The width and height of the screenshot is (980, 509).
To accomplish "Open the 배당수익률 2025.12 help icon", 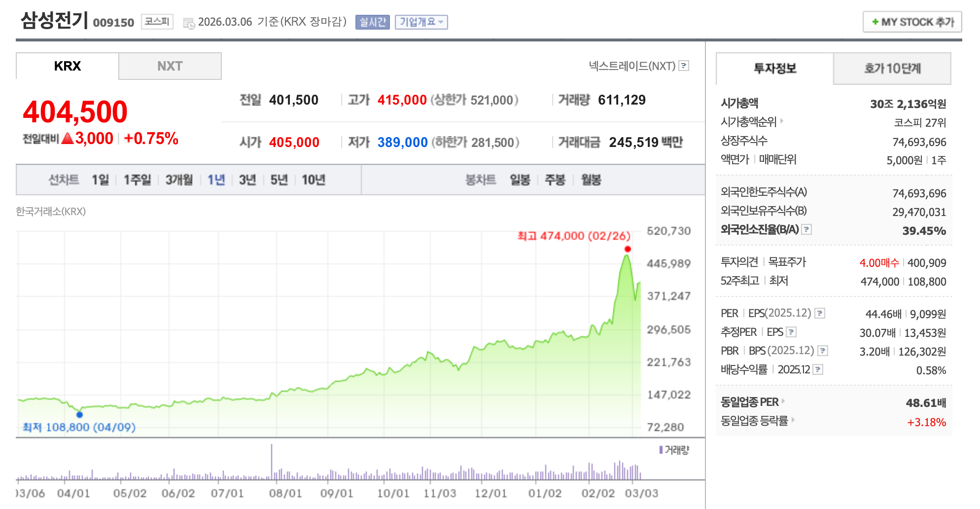I will tap(818, 369).
